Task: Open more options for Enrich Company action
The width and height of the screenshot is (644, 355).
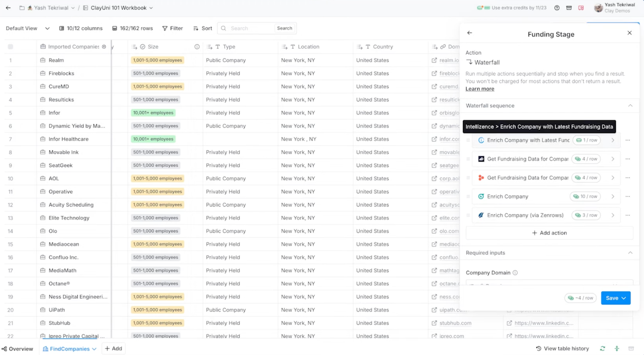Action: (x=627, y=196)
